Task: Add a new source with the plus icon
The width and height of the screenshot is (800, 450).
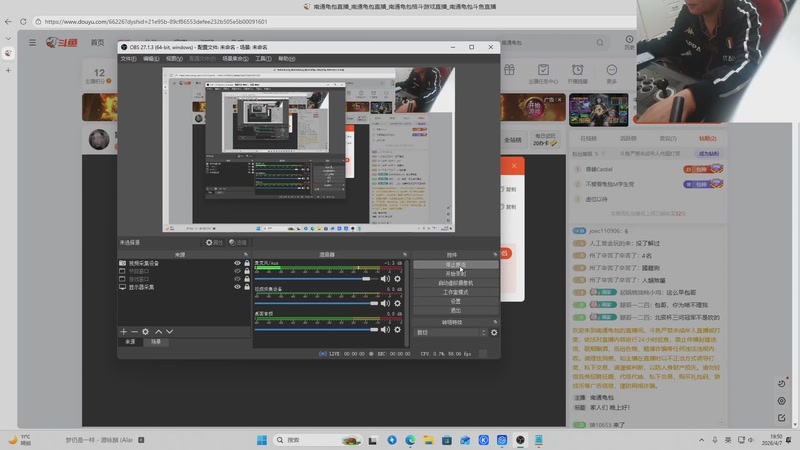Action: (123, 332)
